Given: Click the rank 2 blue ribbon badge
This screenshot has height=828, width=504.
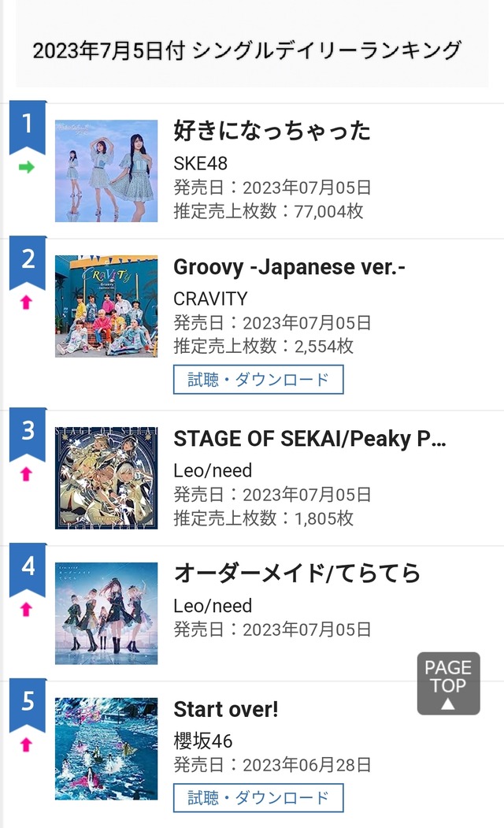Looking at the screenshot, I should [28, 262].
